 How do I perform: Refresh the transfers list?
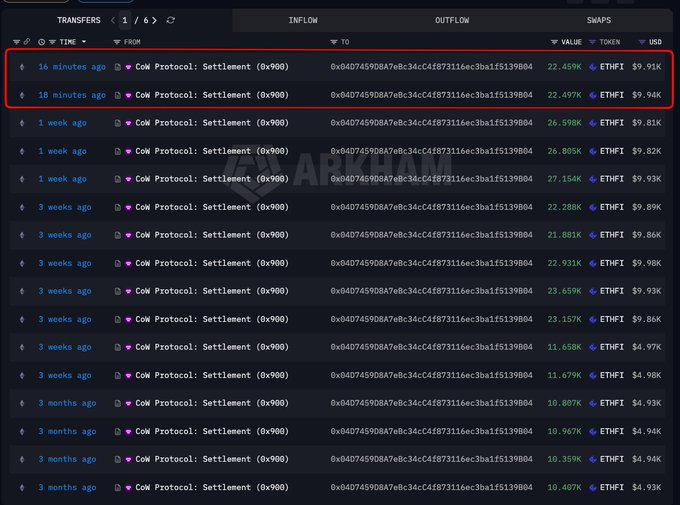click(x=170, y=20)
